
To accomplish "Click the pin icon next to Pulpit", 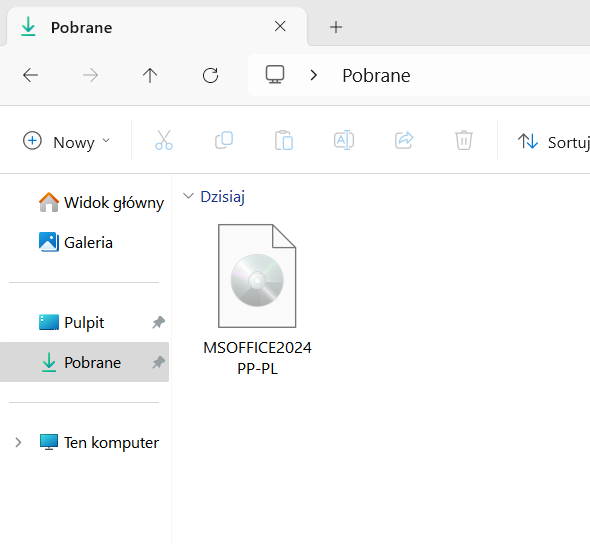I will [158, 322].
